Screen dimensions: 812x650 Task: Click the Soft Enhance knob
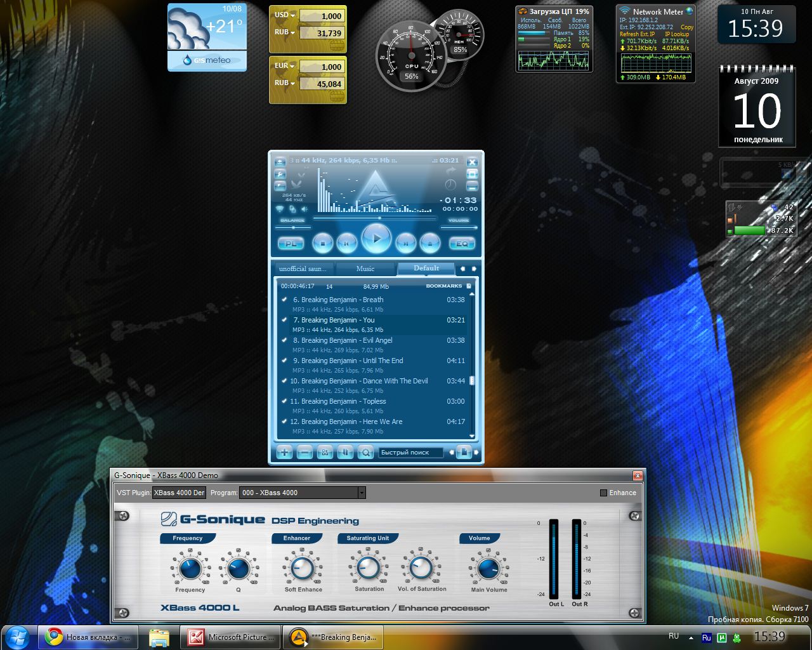pos(303,568)
